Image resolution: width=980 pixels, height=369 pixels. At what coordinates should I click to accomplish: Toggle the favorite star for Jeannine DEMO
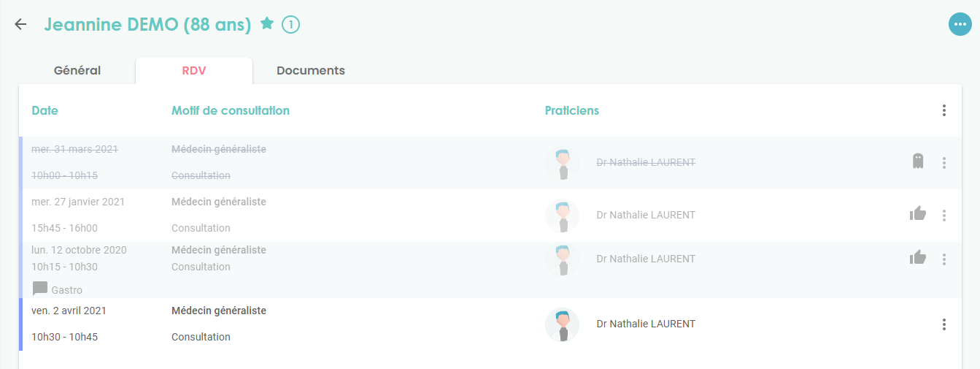click(267, 24)
